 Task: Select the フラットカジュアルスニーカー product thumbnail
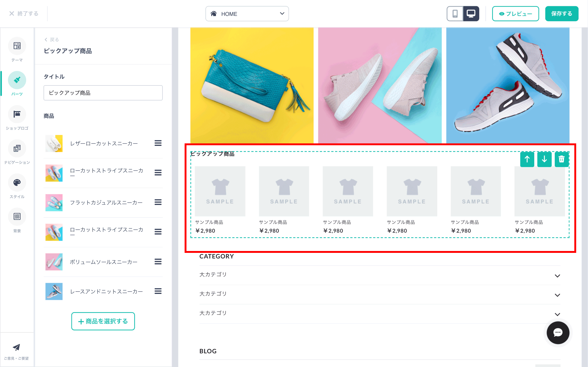coord(54,202)
